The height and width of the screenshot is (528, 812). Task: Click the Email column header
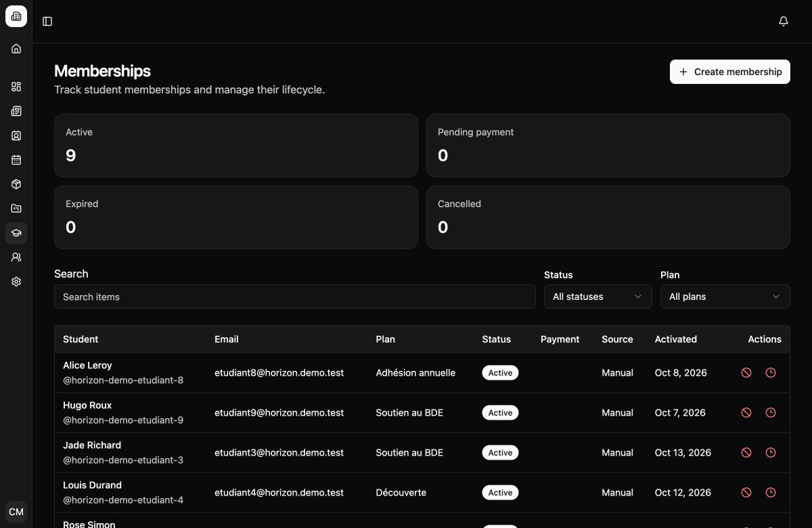(227, 339)
